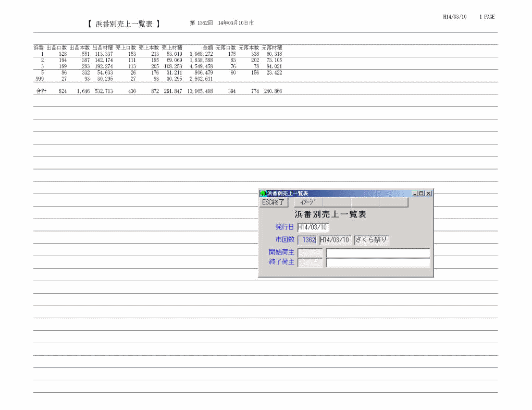Click the 14年03月10日市 header text
This screenshot has width=532, height=410.
(236, 23)
